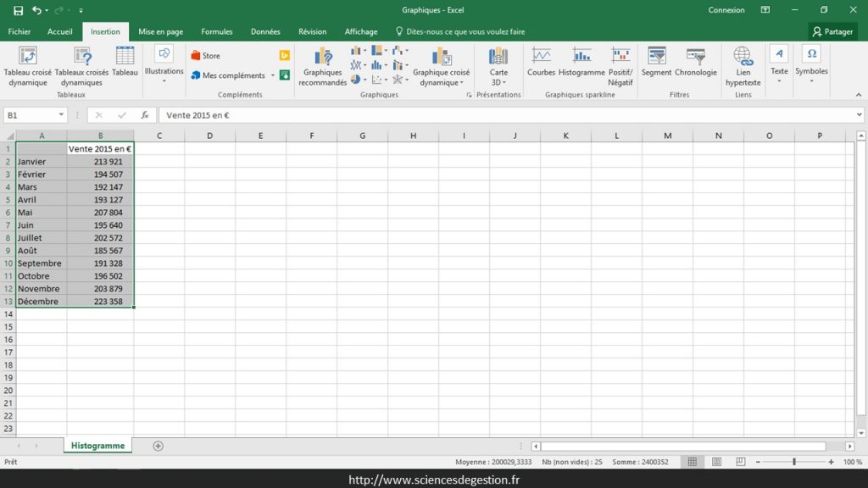Expand the pie chart type dropdown
The width and height of the screenshot is (868, 488).
[x=364, y=79]
